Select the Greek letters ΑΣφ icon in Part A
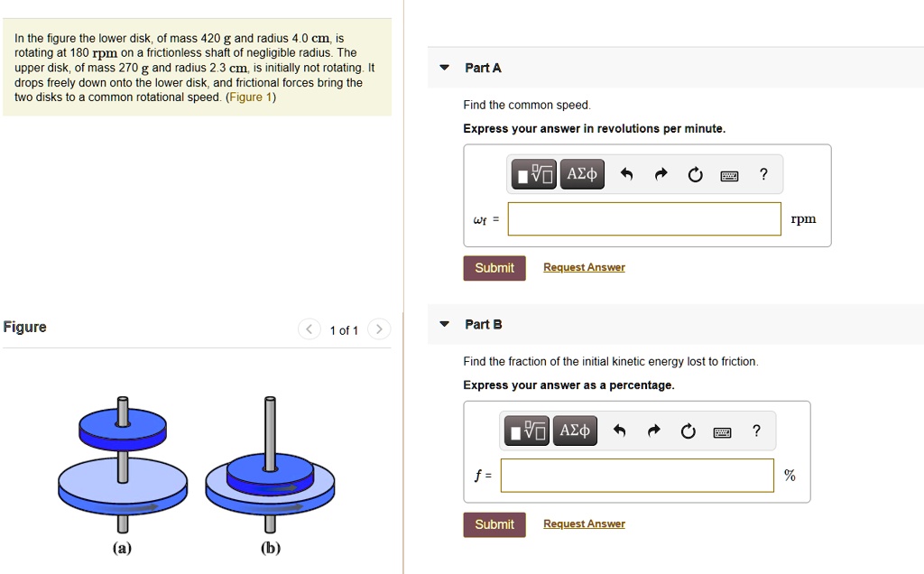 click(x=581, y=173)
